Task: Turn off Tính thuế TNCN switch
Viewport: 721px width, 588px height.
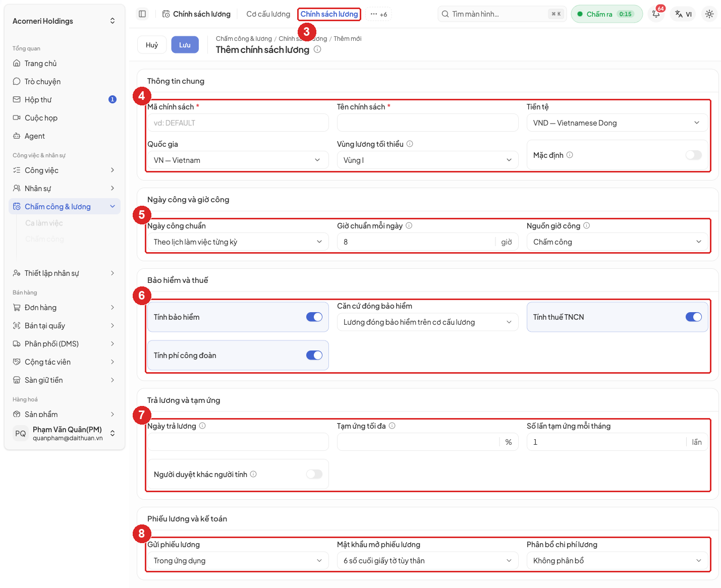Action: click(693, 317)
